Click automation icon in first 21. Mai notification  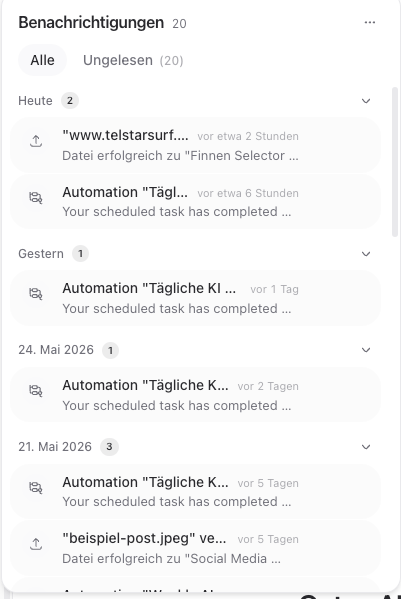[x=36, y=488]
